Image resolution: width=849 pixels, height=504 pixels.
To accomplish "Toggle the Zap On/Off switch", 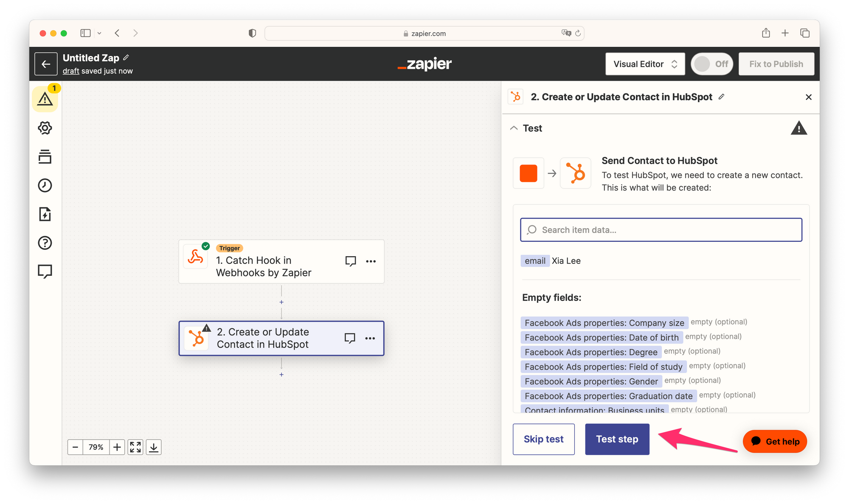I will pos(712,64).
